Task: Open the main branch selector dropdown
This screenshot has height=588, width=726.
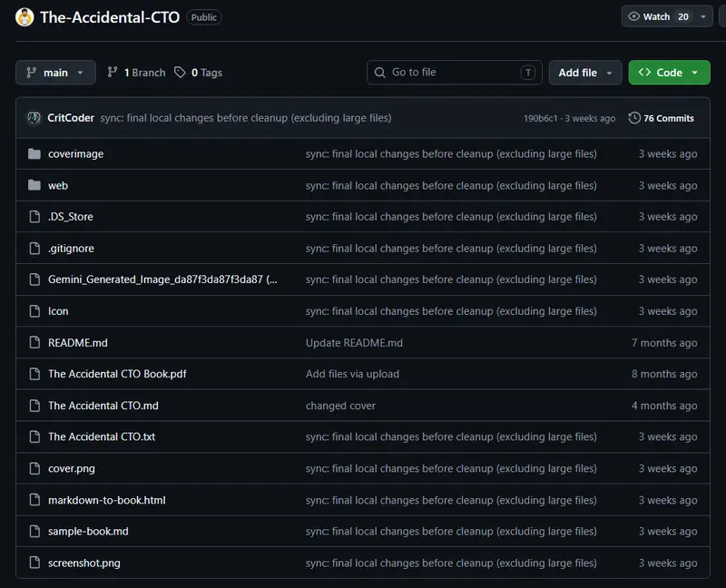Action: pyautogui.click(x=55, y=73)
